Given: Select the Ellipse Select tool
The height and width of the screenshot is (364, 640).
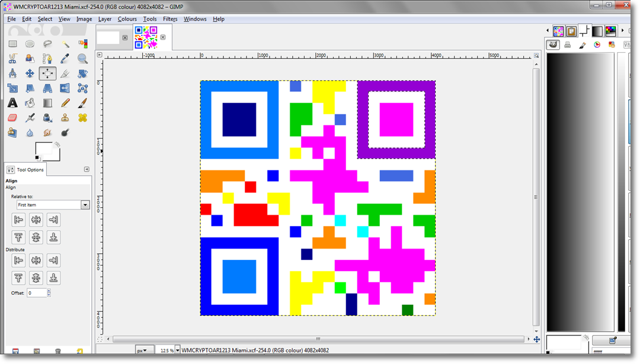Looking at the screenshot, I should tap(30, 44).
